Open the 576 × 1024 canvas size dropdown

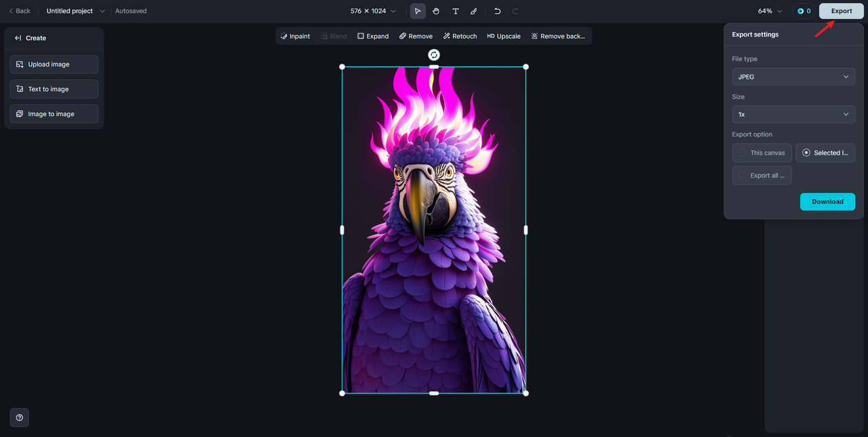(373, 11)
